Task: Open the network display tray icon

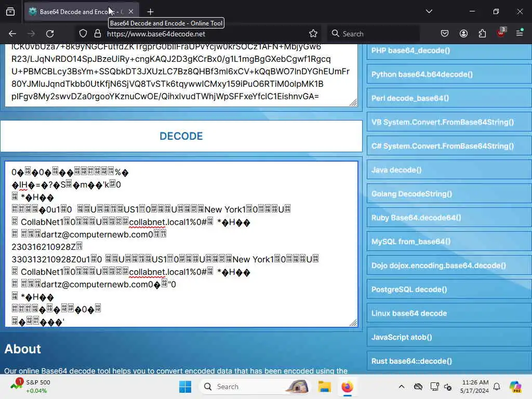Action: pyautogui.click(x=434, y=387)
